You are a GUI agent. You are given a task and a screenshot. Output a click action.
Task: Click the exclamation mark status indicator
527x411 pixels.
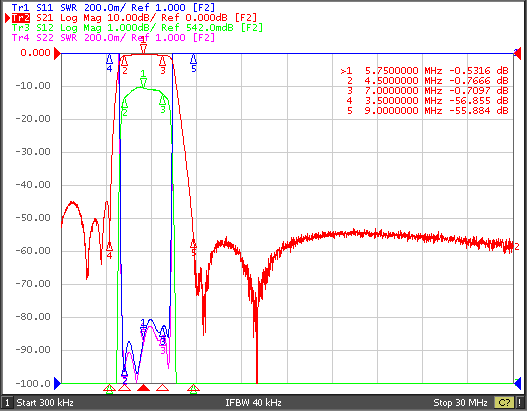point(520,402)
